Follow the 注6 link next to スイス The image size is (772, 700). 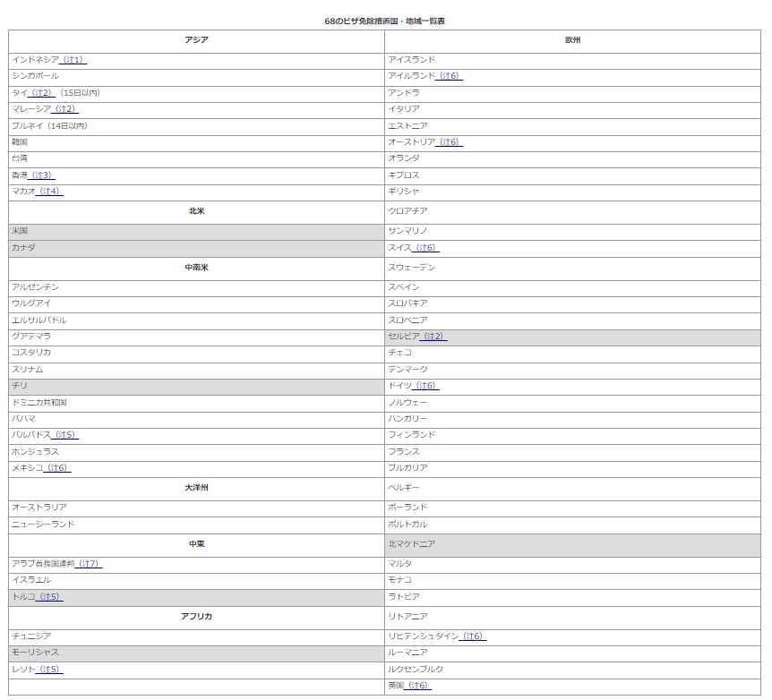pos(426,248)
